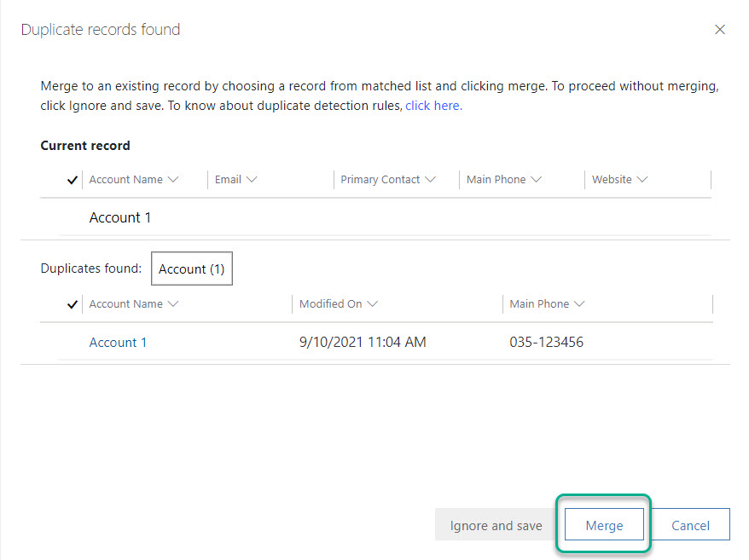Expand the Modified On column menu

(339, 304)
